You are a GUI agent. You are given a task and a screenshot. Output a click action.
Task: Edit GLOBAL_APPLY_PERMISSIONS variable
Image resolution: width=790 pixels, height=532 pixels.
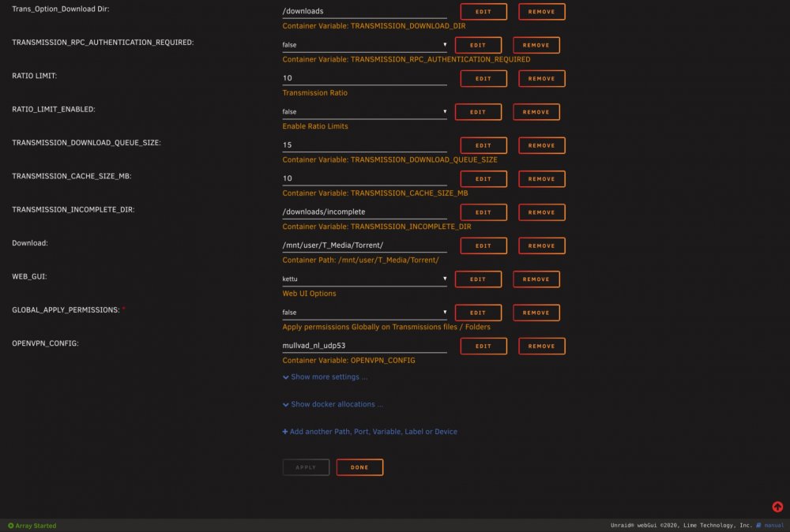point(478,313)
